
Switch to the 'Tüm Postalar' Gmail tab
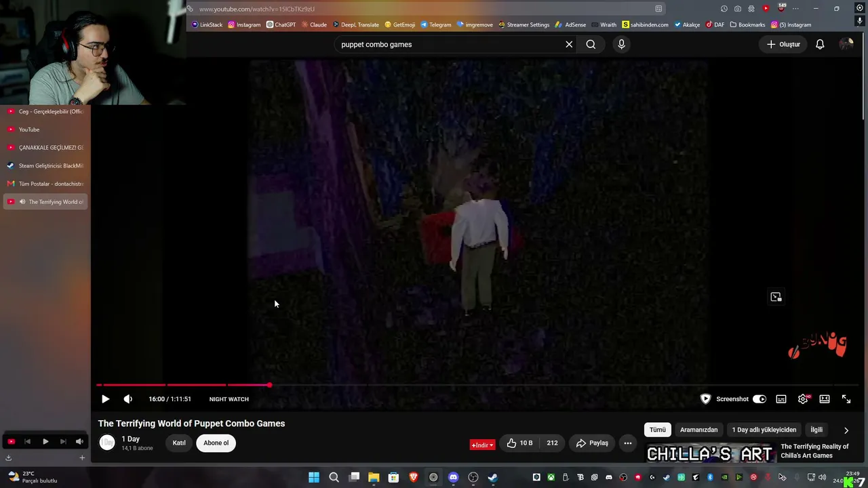(x=46, y=184)
